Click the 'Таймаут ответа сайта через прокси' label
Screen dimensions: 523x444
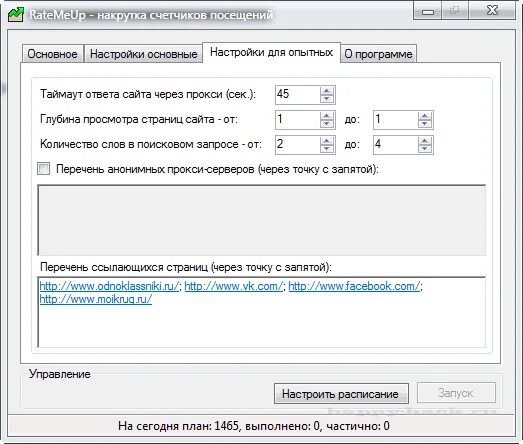(148, 94)
